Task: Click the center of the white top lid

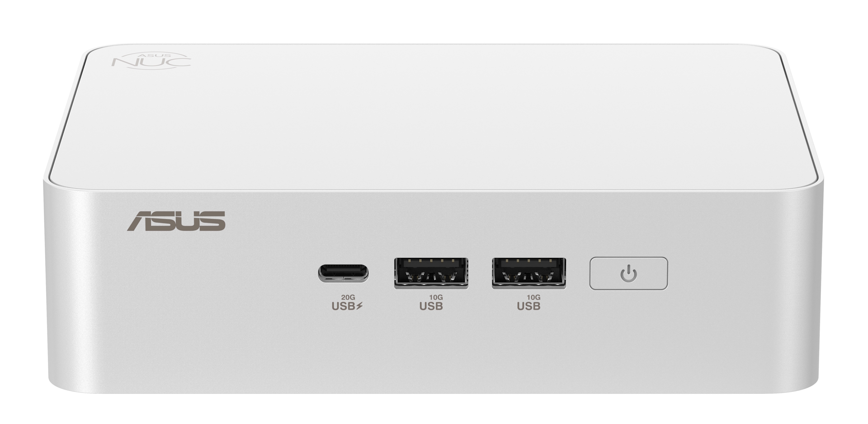Action: click(x=434, y=118)
